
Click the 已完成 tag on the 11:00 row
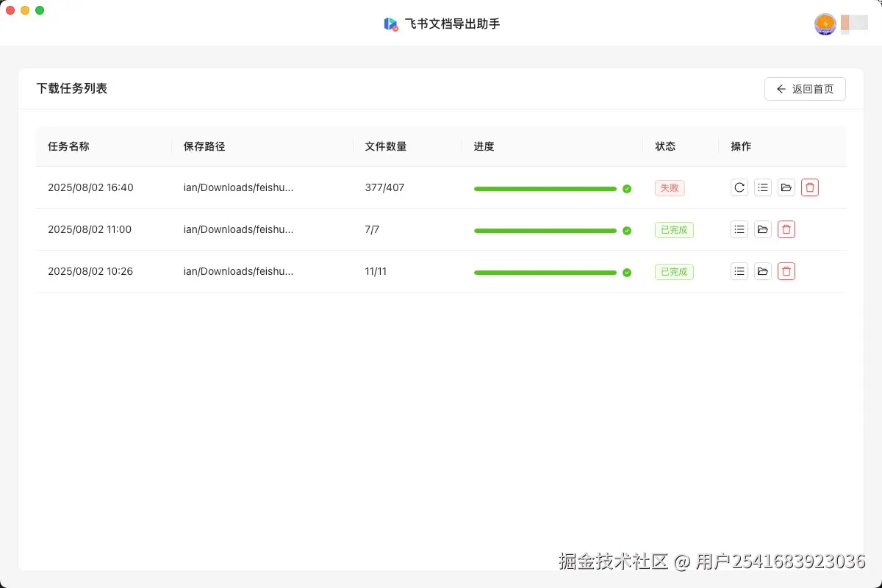[673, 229]
